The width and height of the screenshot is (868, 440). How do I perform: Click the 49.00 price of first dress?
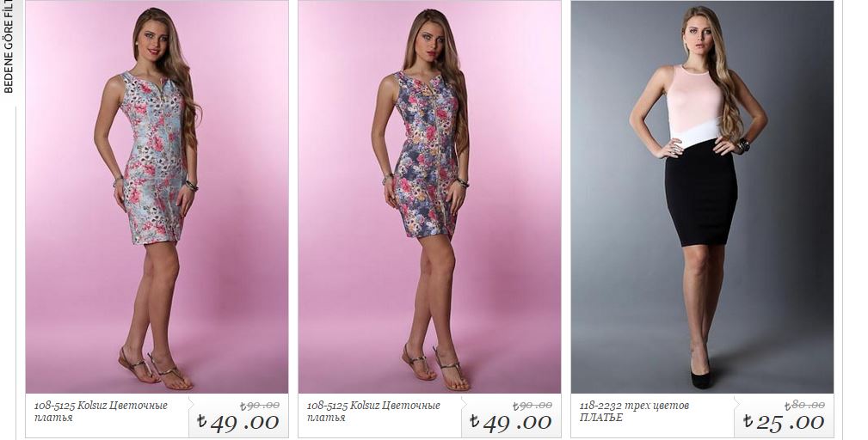point(244,423)
